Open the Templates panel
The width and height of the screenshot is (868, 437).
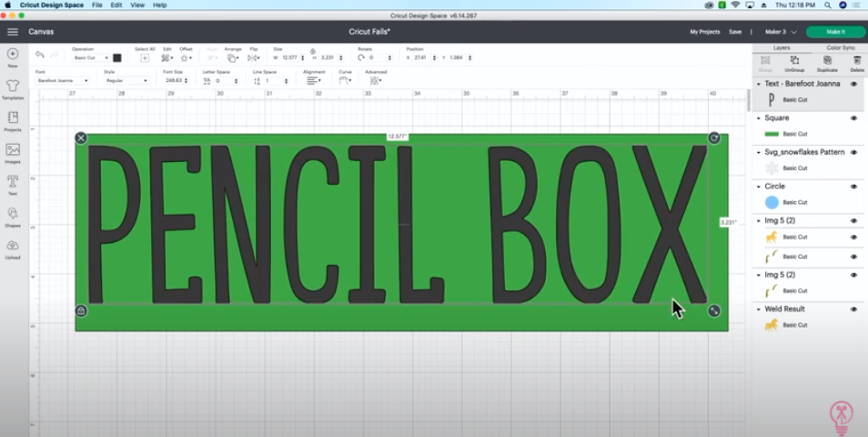(x=13, y=86)
